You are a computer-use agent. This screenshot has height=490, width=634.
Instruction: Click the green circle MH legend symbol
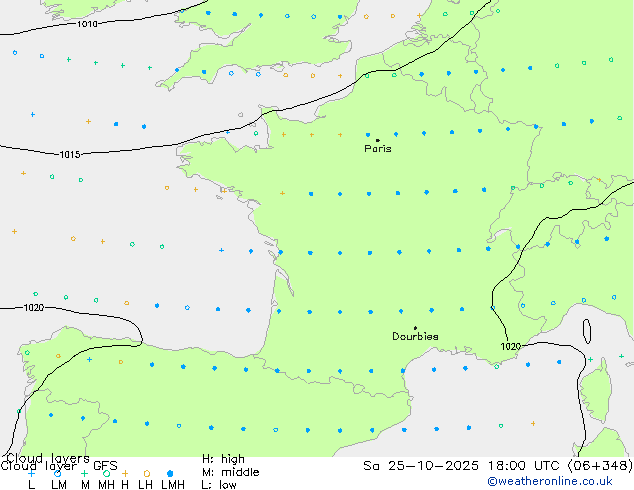pos(106,473)
